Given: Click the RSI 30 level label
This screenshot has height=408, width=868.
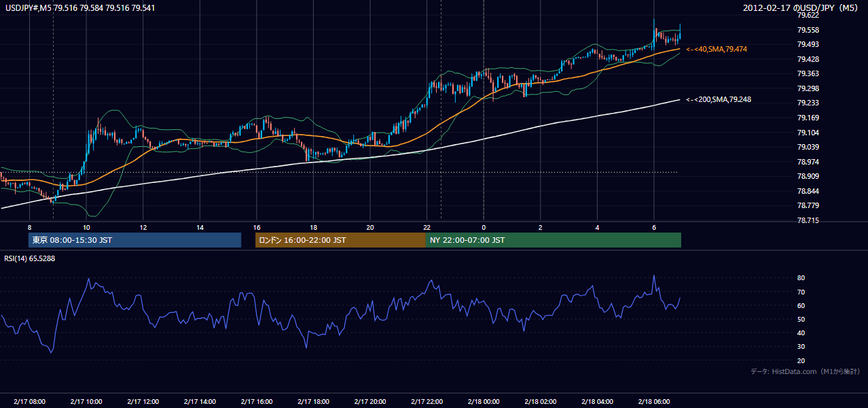Looking at the screenshot, I should [801, 346].
